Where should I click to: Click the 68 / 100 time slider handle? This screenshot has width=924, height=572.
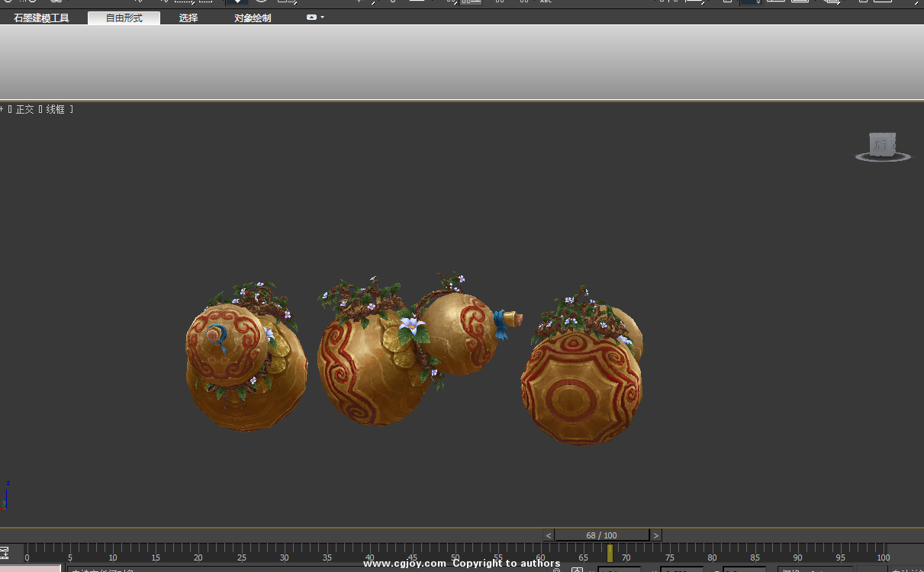click(x=601, y=535)
